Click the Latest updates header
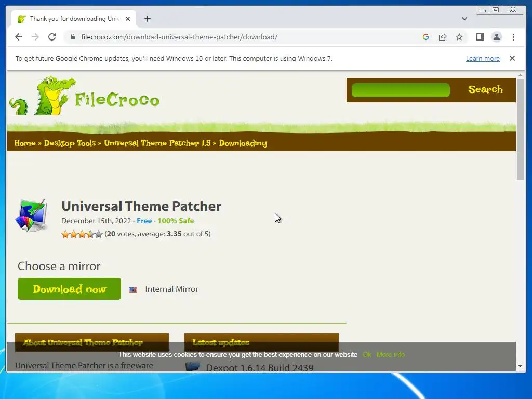This screenshot has width=532, height=399. [x=261, y=342]
